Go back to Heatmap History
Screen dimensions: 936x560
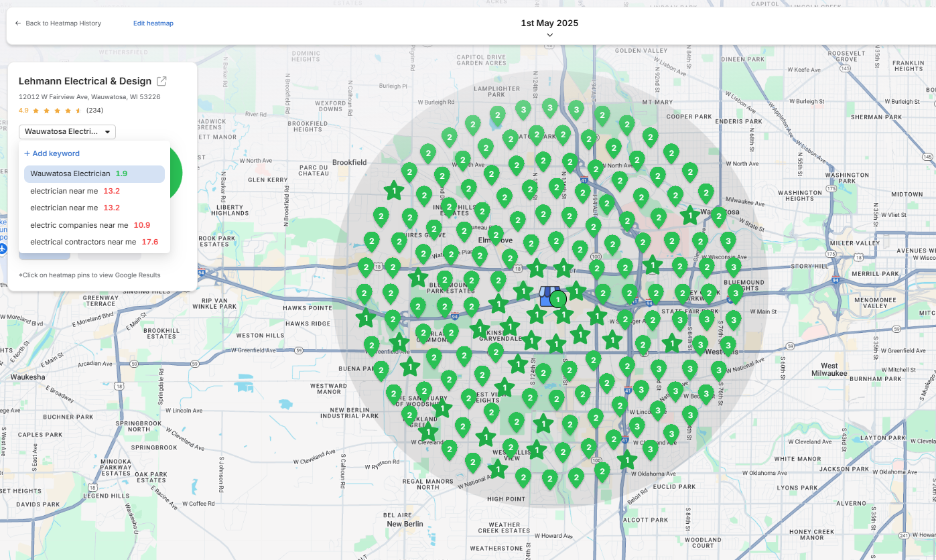58,23
